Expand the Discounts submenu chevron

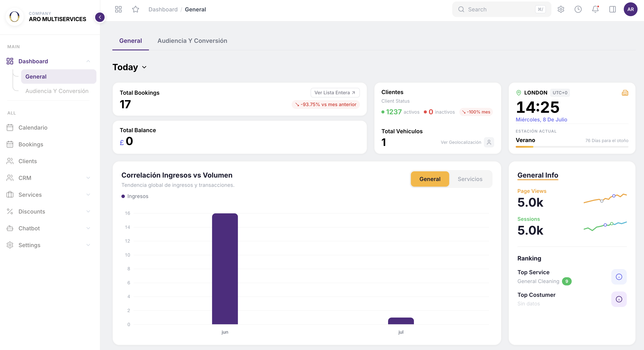point(88,211)
